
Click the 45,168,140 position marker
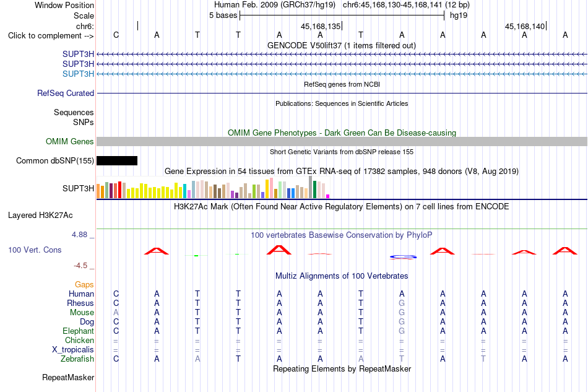tap(525, 26)
